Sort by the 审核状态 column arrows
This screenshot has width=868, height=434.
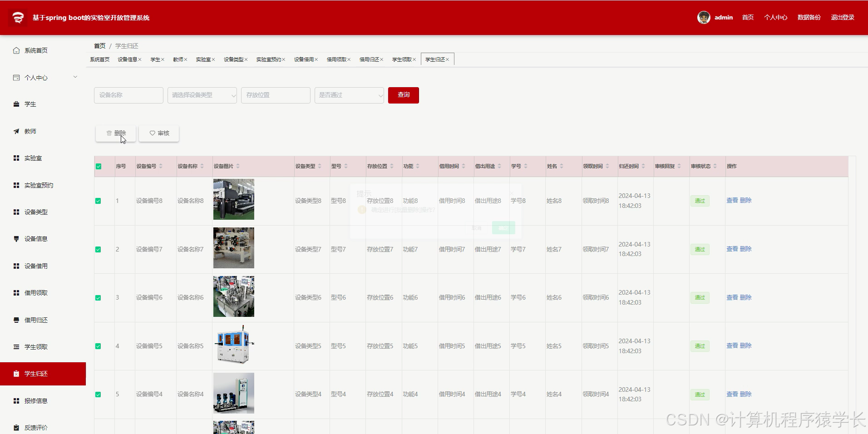715,166
